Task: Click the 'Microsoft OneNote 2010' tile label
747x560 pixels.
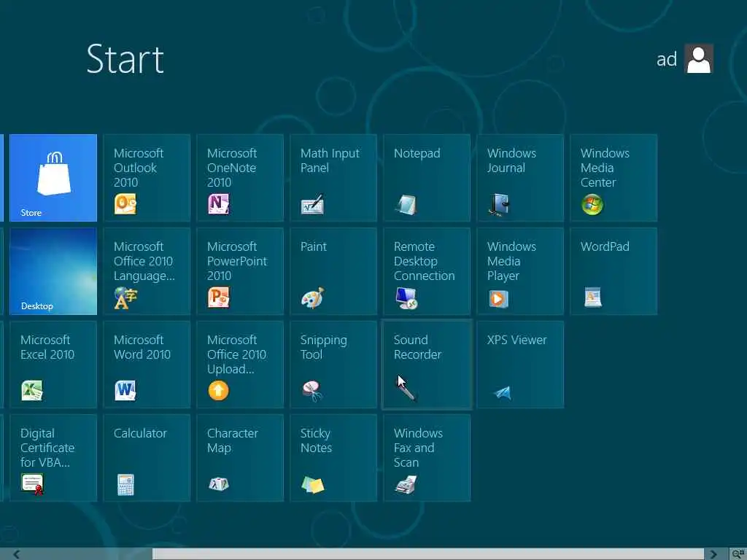Action: pyautogui.click(x=232, y=168)
